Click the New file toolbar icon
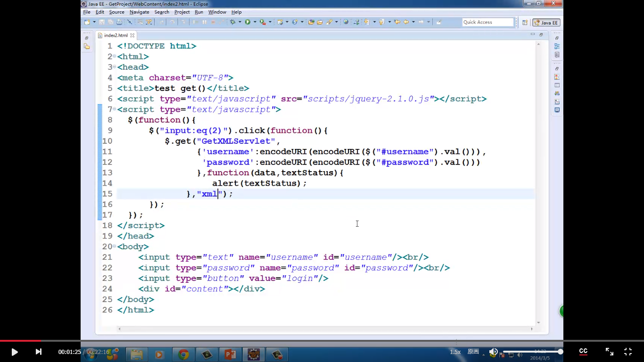Screen dimensions: 644x362 coord(87,22)
